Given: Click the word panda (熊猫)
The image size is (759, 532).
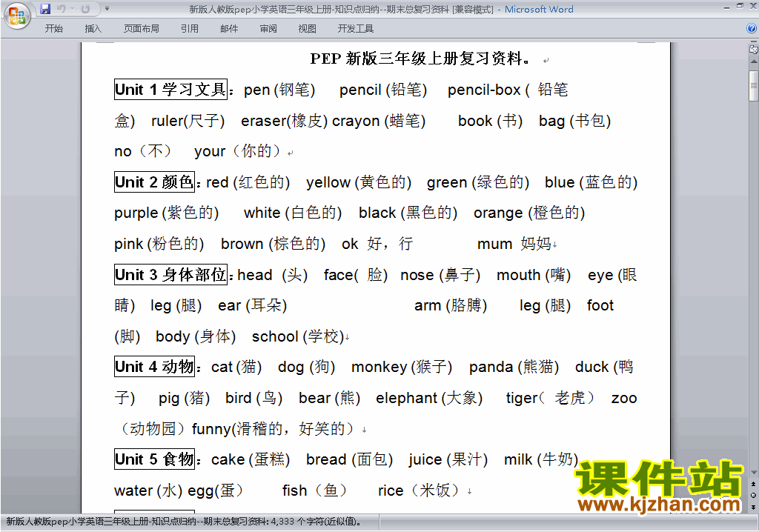Looking at the screenshot, I should (x=514, y=367).
